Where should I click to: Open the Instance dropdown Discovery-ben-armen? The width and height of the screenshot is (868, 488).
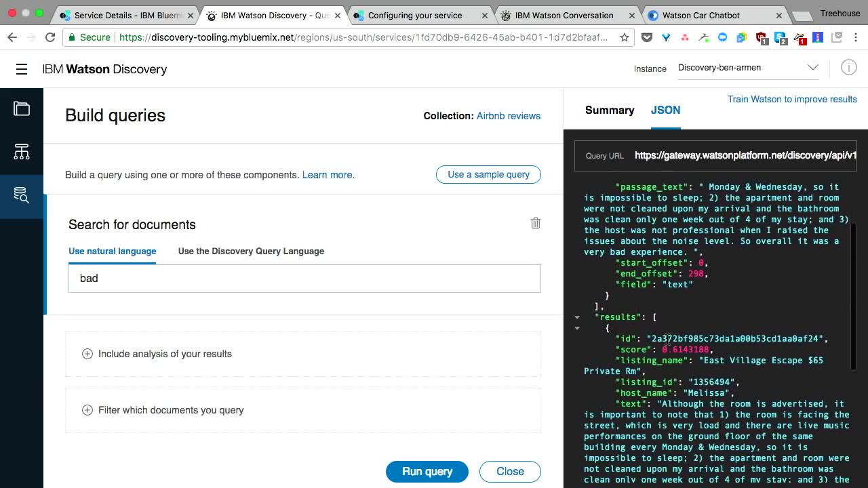pos(749,68)
